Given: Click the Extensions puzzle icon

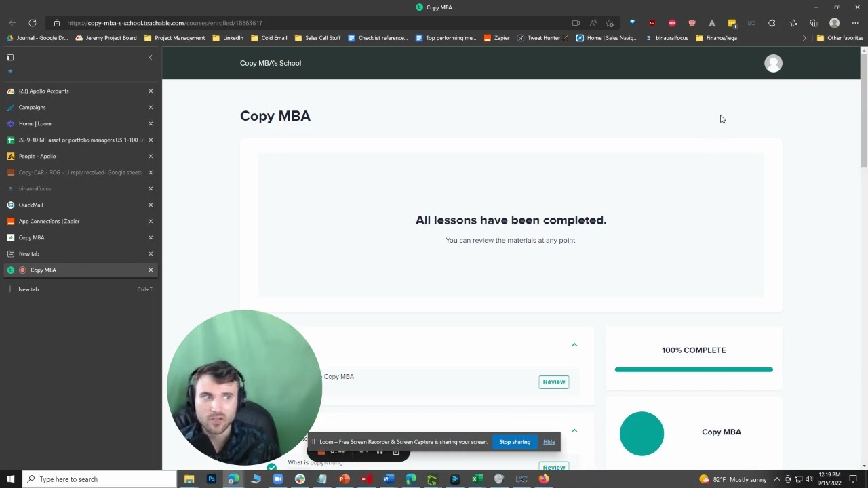Looking at the screenshot, I should coord(772,23).
